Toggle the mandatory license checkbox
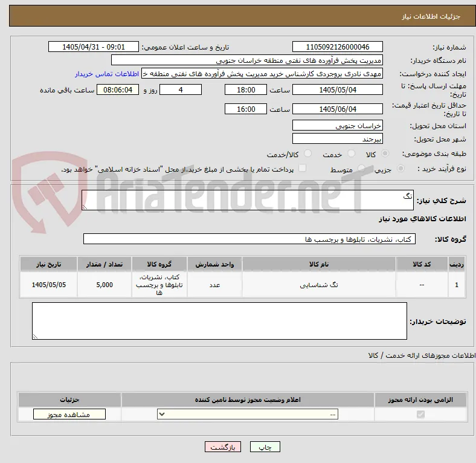This screenshot has height=463, width=476. point(420,414)
